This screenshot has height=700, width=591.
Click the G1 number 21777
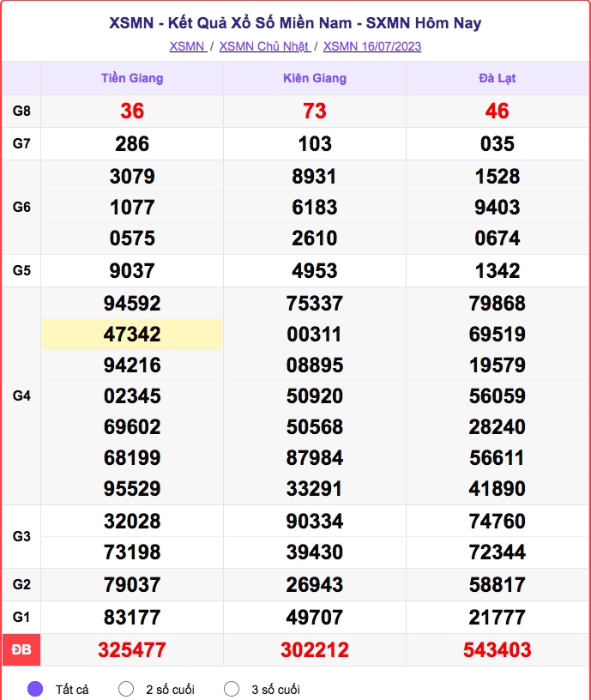498,618
